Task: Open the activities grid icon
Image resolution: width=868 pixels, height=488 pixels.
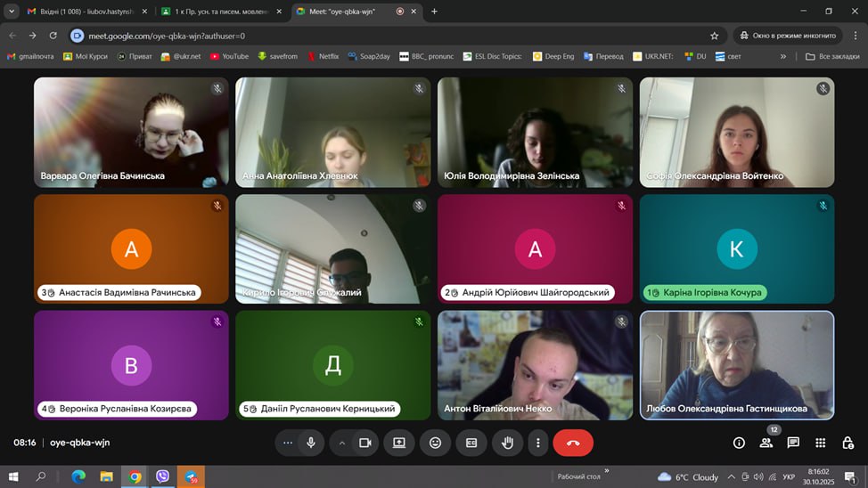Action: (821, 443)
